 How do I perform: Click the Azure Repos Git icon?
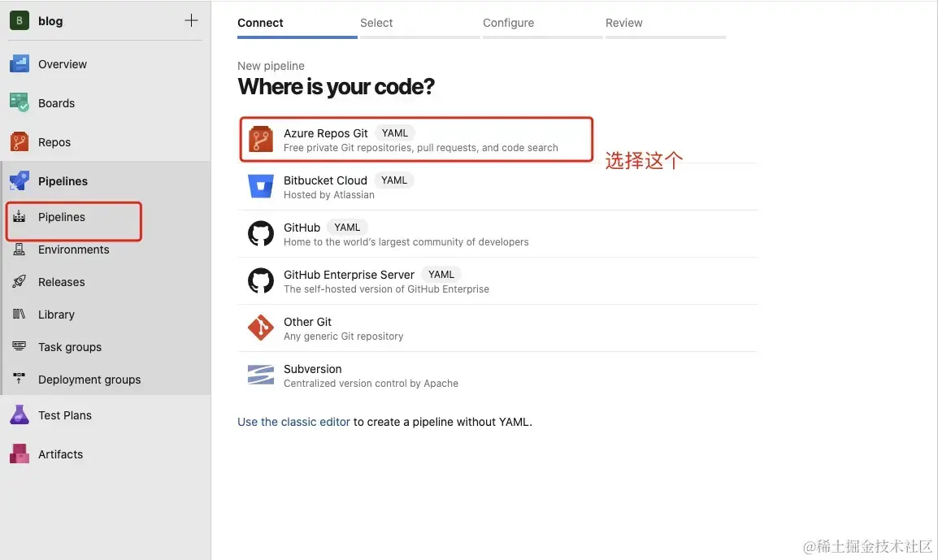(261, 140)
